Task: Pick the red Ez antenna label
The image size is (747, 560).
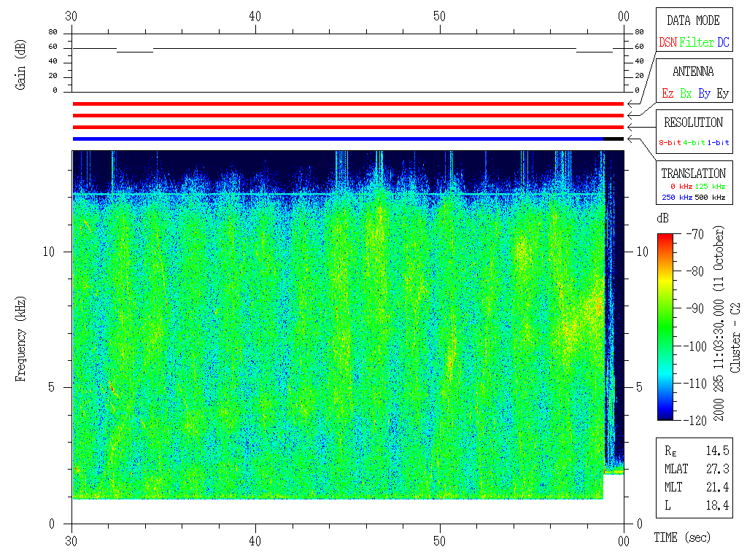Action: pyautogui.click(x=668, y=93)
